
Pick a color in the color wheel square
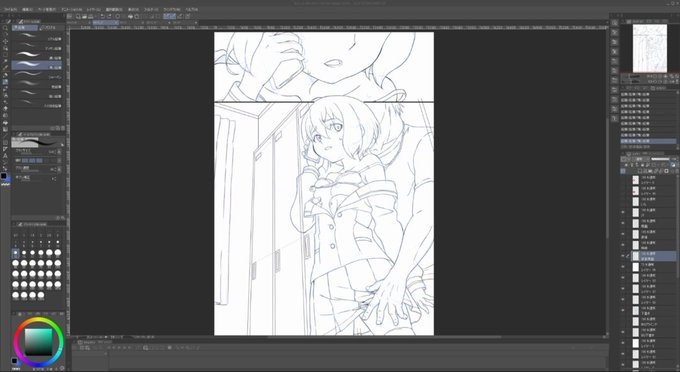(x=38, y=342)
